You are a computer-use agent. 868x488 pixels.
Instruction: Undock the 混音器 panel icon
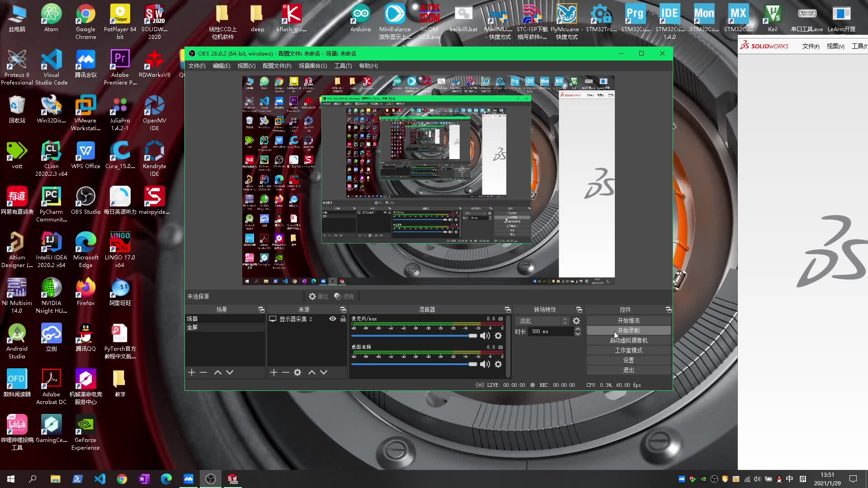pyautogui.click(x=508, y=310)
